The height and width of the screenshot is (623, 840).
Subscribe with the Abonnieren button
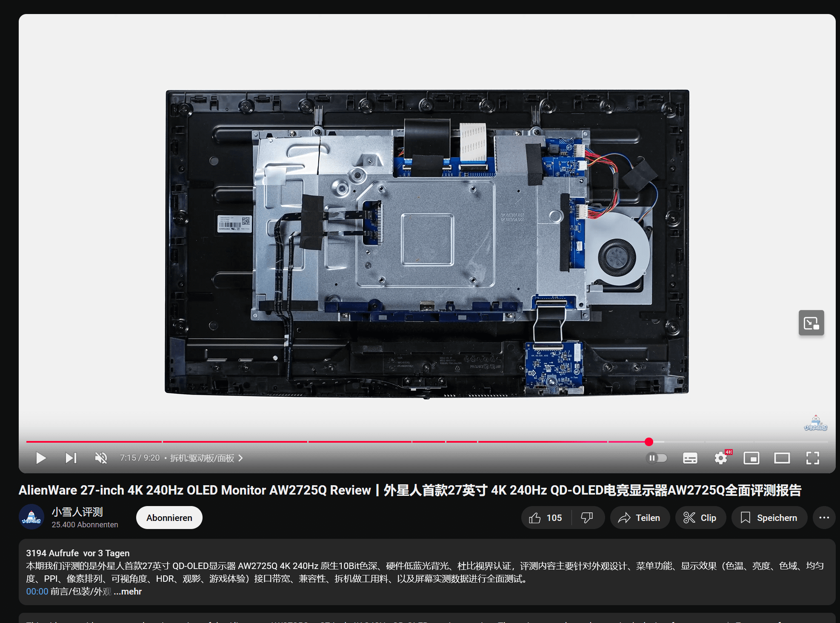pos(169,518)
